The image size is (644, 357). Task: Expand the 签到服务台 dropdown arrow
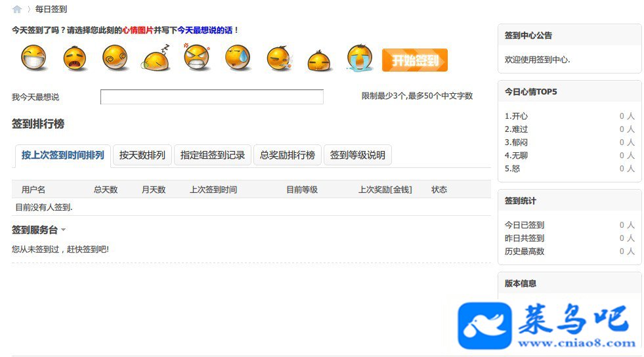coord(64,230)
